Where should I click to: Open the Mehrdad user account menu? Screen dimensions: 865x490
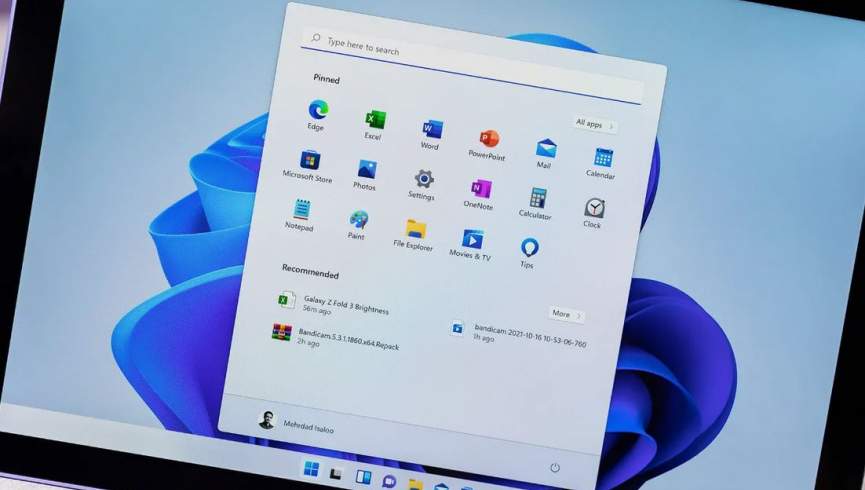296,423
